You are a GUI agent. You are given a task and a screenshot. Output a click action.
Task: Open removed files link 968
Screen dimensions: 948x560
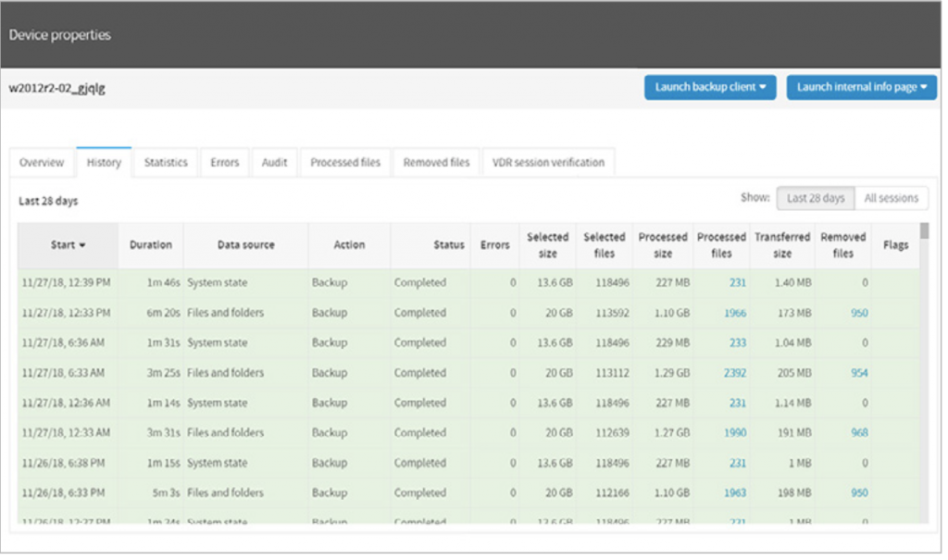pyautogui.click(x=859, y=432)
